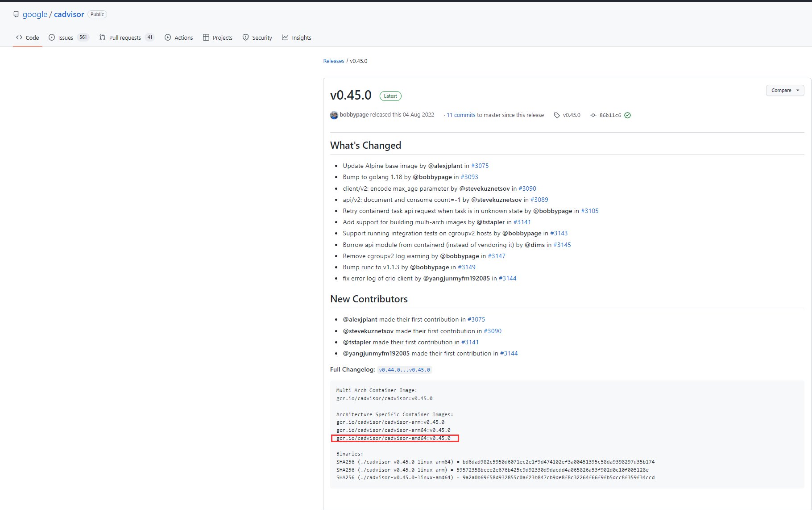The image size is (812, 510).
Task: Click @yangjunmyfm192085 under New Contributors
Action: tap(376, 353)
